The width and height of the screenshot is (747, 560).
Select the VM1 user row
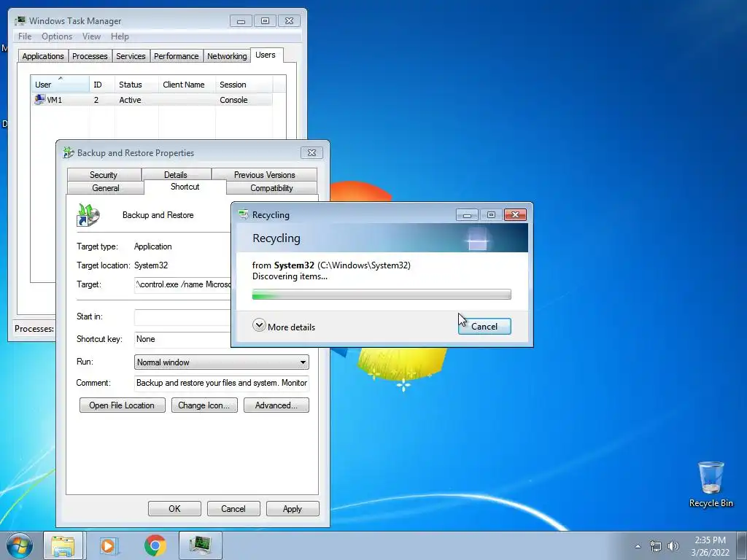[152, 99]
